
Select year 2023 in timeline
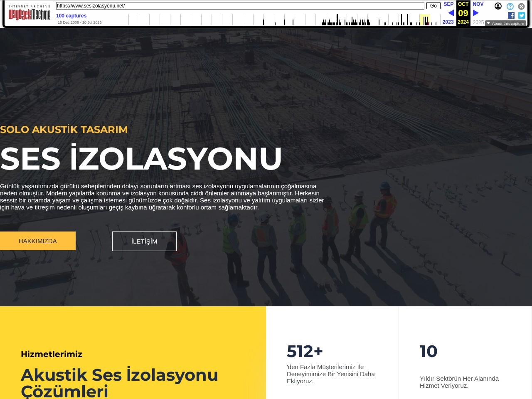click(448, 22)
